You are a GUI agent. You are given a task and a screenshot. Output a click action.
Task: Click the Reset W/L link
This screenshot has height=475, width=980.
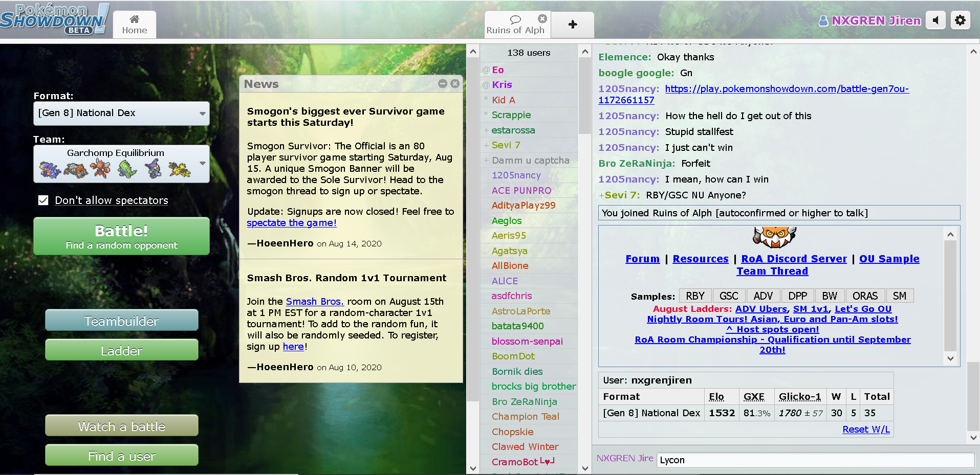tap(866, 429)
